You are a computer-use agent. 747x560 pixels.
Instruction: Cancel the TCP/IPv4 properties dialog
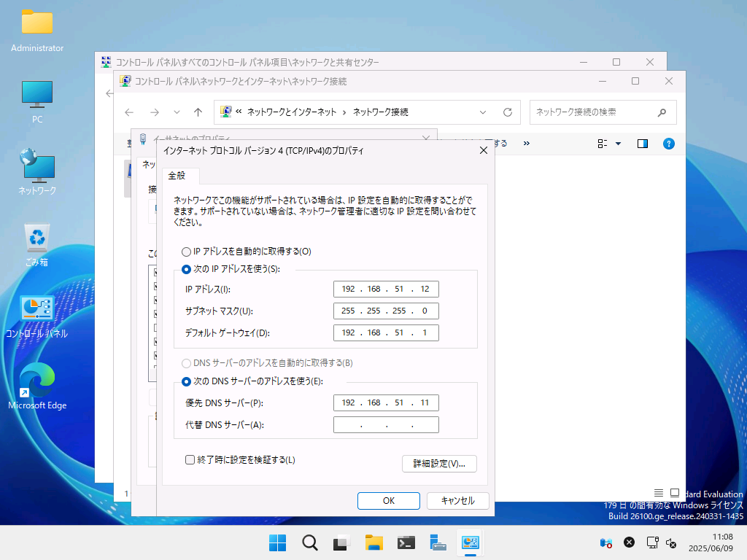pos(458,500)
